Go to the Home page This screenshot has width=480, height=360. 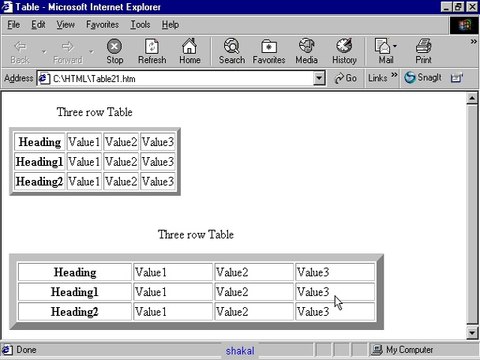pos(190,51)
